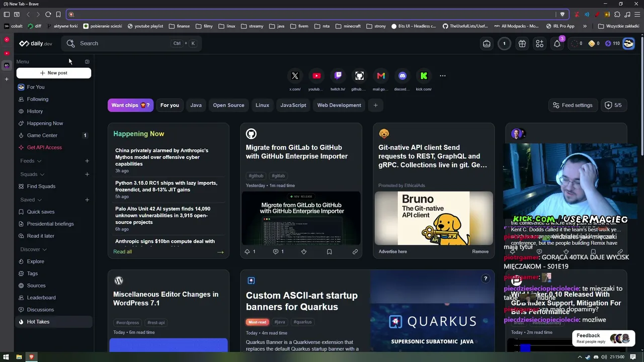Image resolution: width=644 pixels, height=362 pixels.
Task: Reload the page in Brave toolbar
Action: pos(48,14)
